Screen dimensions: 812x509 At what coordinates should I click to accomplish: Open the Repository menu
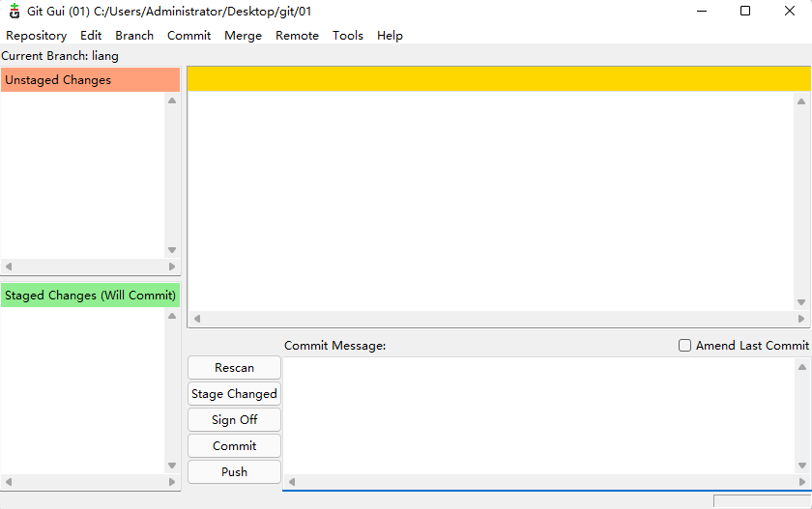tap(37, 36)
